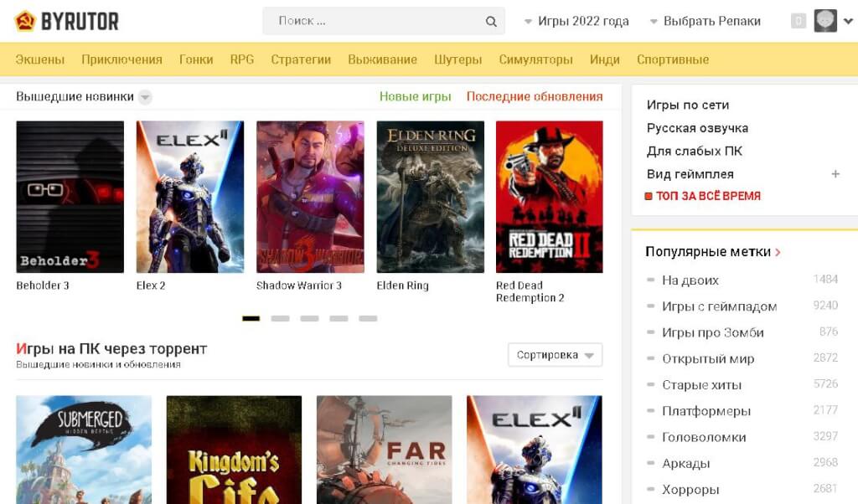Select the fifth carousel page dot
This screenshot has height=504, width=858.
click(x=369, y=318)
